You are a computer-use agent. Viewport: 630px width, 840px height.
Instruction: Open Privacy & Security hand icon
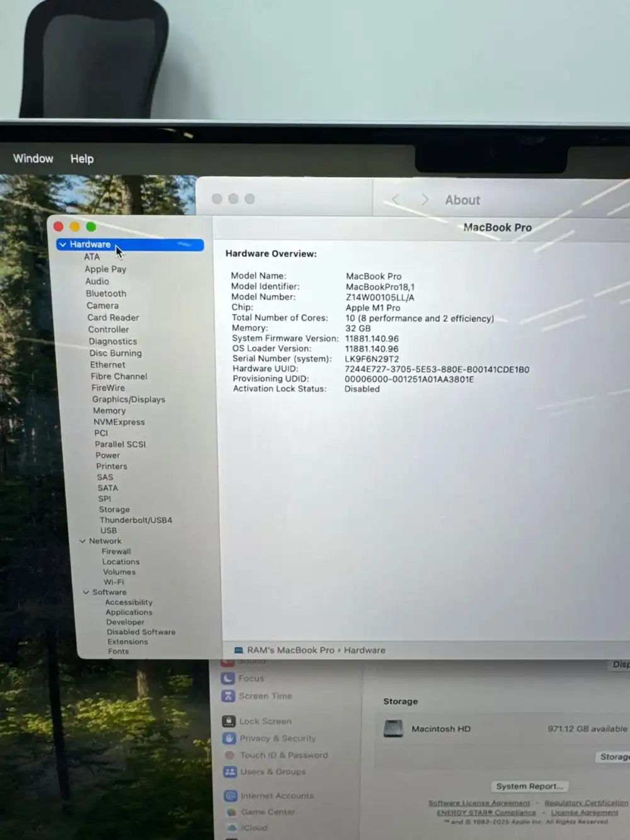click(x=229, y=739)
